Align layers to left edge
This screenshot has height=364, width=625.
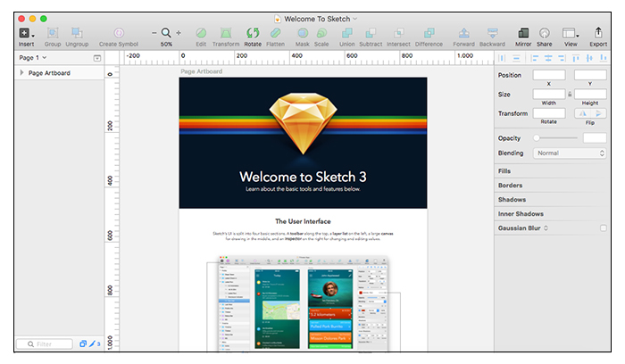[535, 58]
